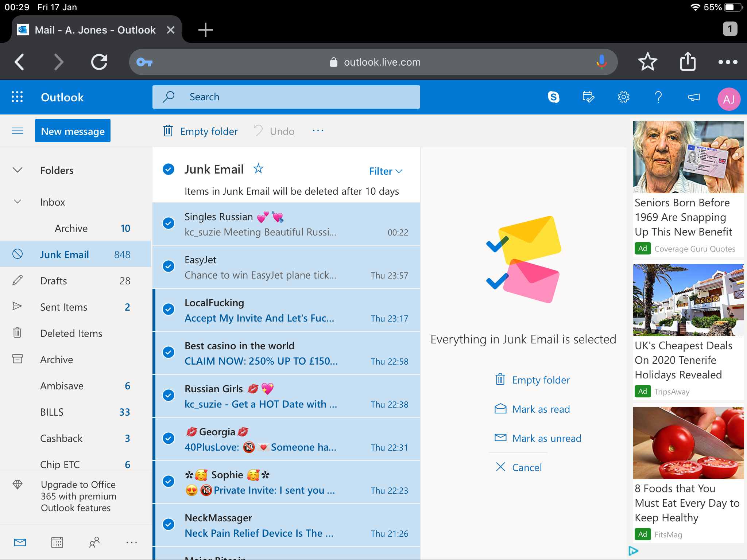Open Outlook settings gear
Image resolution: width=747 pixels, height=560 pixels.
pyautogui.click(x=623, y=97)
